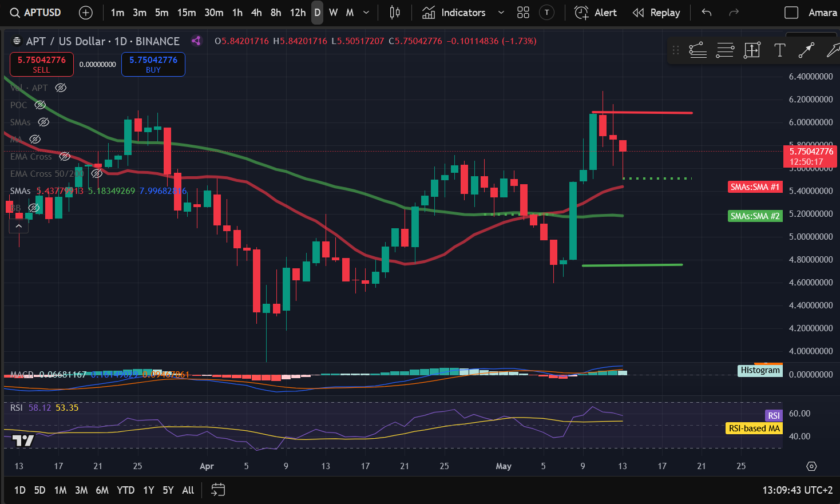
Task: Click the RSI-based MA label
Action: click(x=754, y=428)
